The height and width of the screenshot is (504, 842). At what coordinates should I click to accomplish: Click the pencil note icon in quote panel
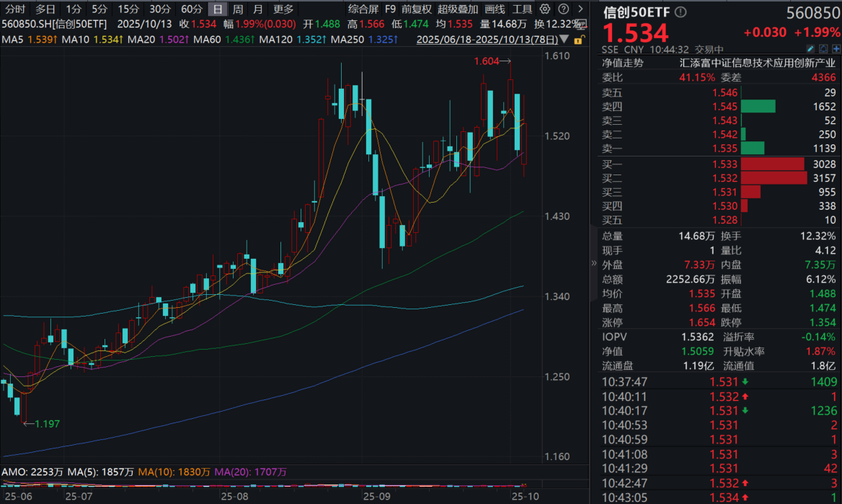pyautogui.click(x=810, y=49)
